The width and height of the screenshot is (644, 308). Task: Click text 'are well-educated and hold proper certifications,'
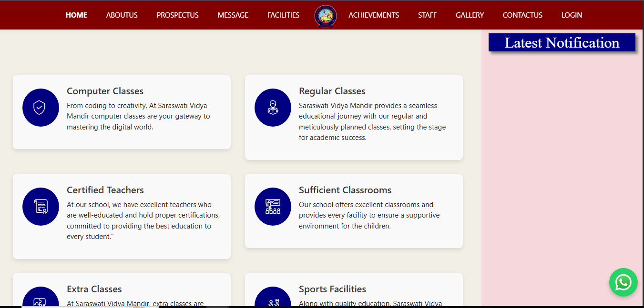(x=143, y=215)
